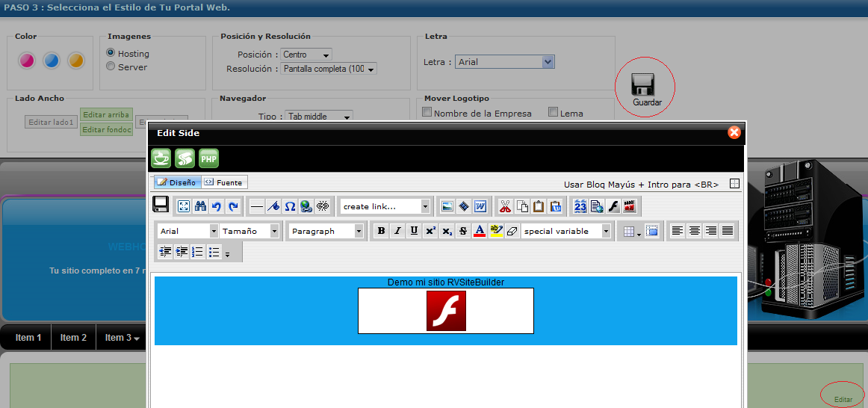
Task: Open the special variable dropdown
Action: [606, 231]
